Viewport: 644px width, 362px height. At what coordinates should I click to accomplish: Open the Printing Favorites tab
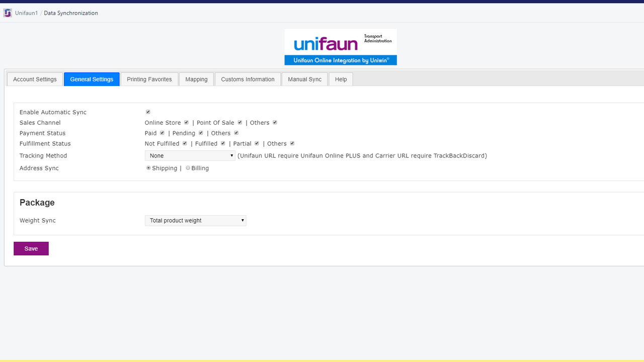point(149,79)
